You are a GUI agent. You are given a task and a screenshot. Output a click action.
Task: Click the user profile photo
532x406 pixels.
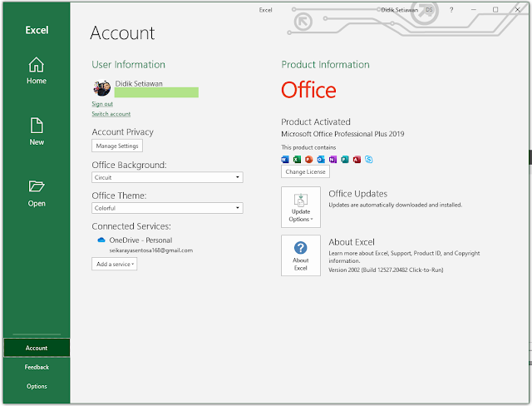tap(101, 88)
